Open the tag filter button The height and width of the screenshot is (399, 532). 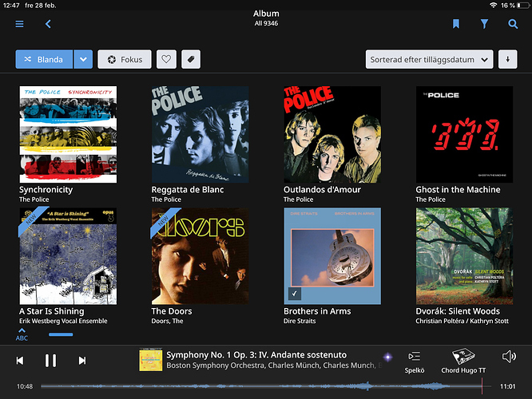point(191,59)
